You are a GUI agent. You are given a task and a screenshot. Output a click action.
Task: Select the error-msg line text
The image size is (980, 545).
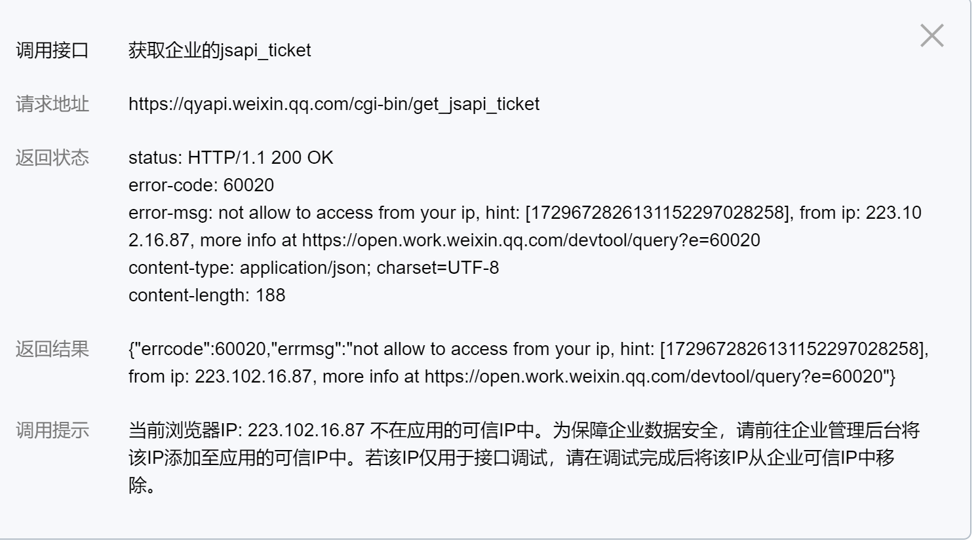click(x=459, y=212)
